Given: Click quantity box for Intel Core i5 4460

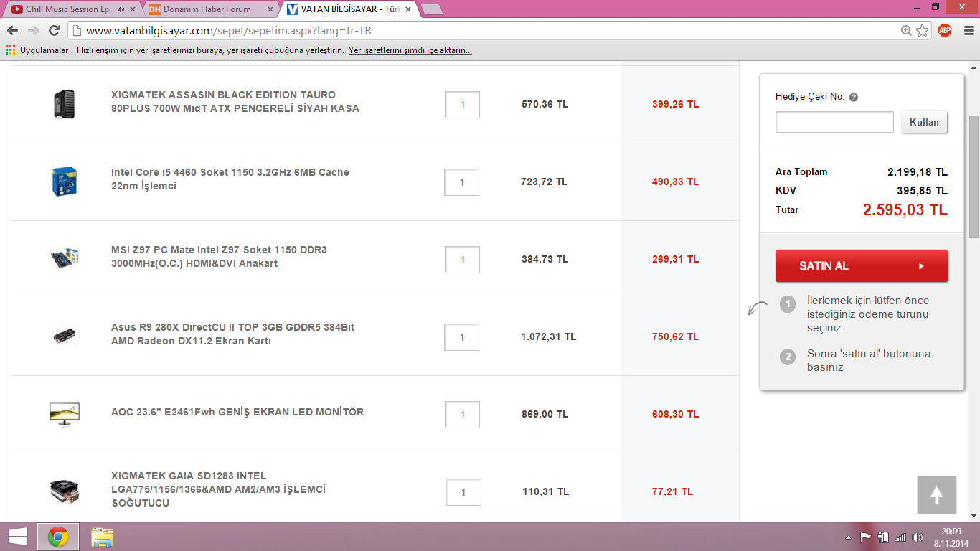Looking at the screenshot, I should 462,182.
